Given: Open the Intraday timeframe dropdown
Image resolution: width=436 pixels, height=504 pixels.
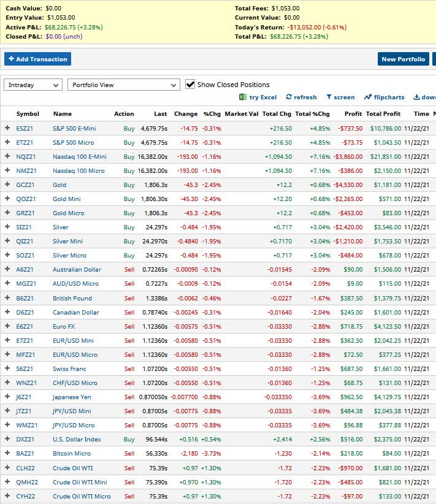Looking at the screenshot, I should point(33,85).
